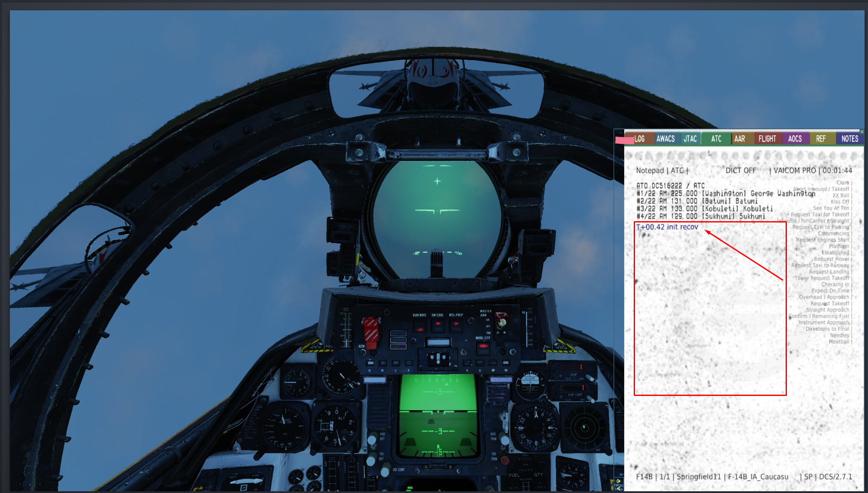This screenshot has height=493, width=868.
Task: Click the Tower Request Takeoff alias
Action: pyautogui.click(x=822, y=278)
